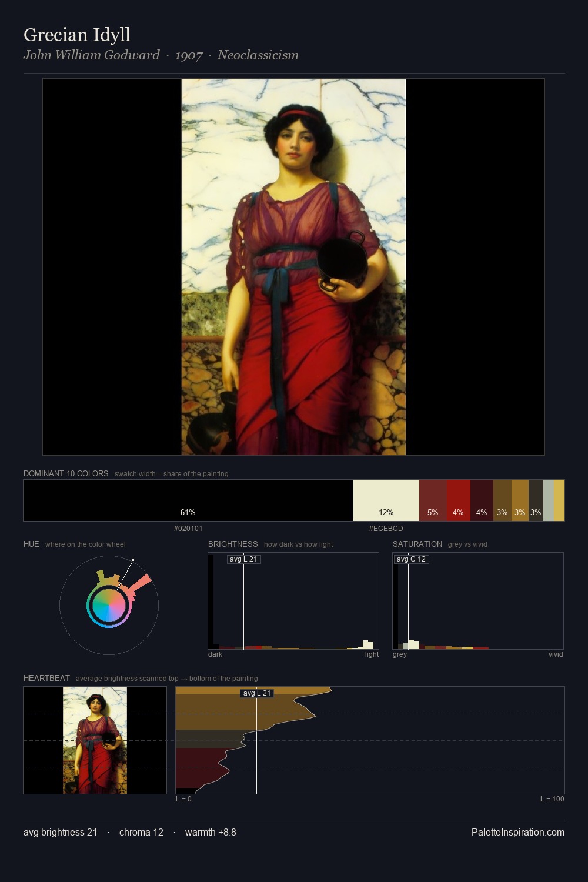
Task: Click the HEARTBEAT section heading
Action: tap(46, 678)
